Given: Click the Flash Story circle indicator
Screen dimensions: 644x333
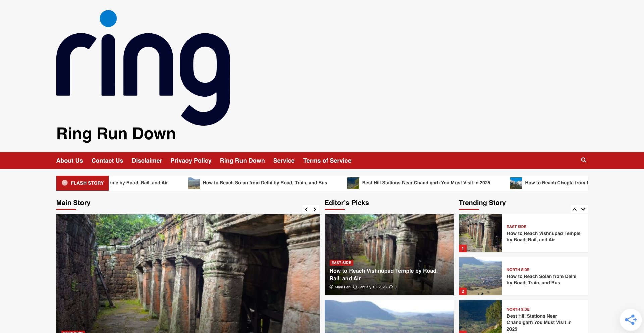Looking at the screenshot, I should click(65, 183).
